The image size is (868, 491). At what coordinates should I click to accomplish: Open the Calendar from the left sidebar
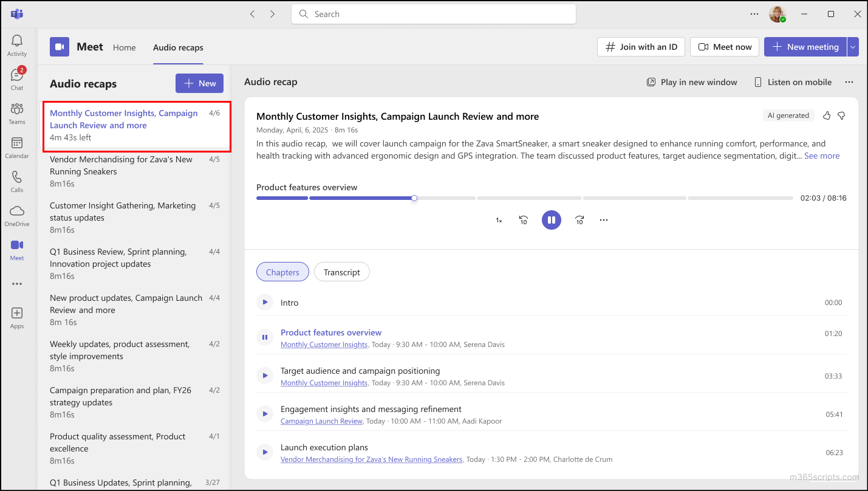pyautogui.click(x=17, y=146)
